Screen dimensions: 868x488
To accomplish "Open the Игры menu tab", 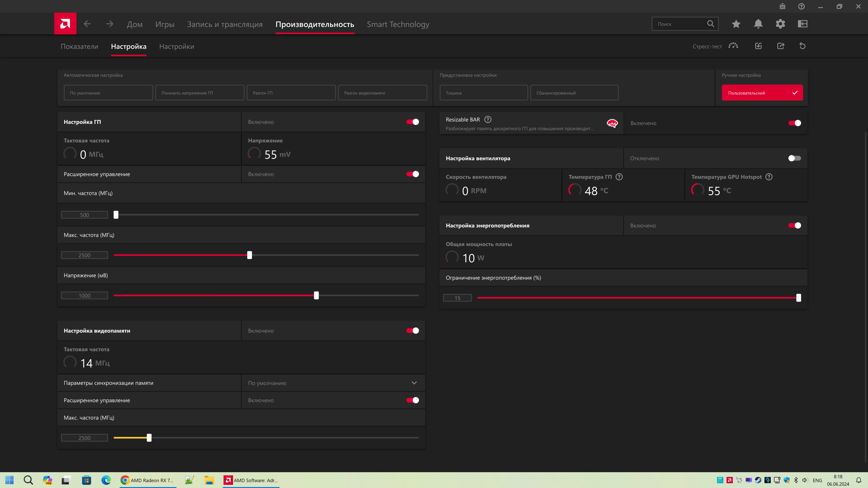I will [x=165, y=24].
